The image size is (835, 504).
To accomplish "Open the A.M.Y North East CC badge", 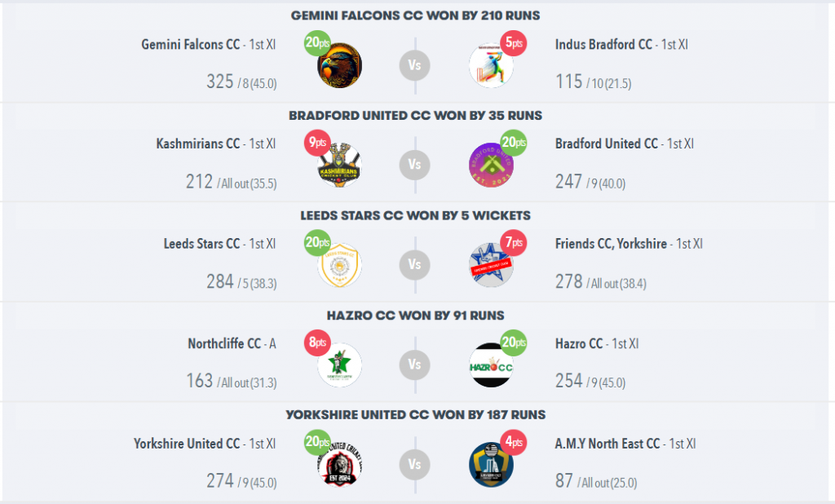I will tap(491, 464).
